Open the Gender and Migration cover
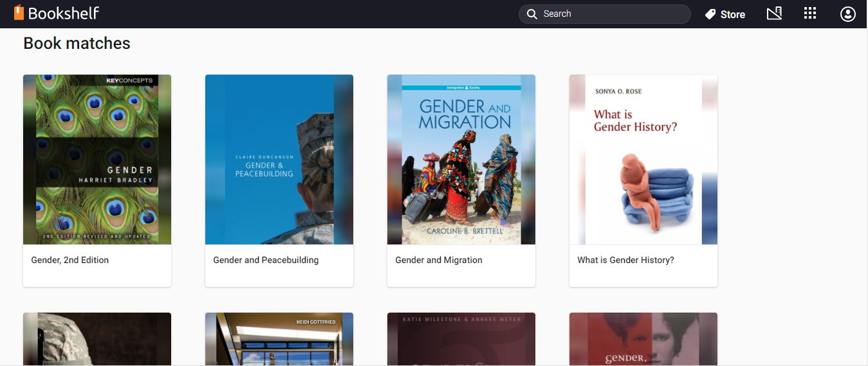 pos(461,160)
